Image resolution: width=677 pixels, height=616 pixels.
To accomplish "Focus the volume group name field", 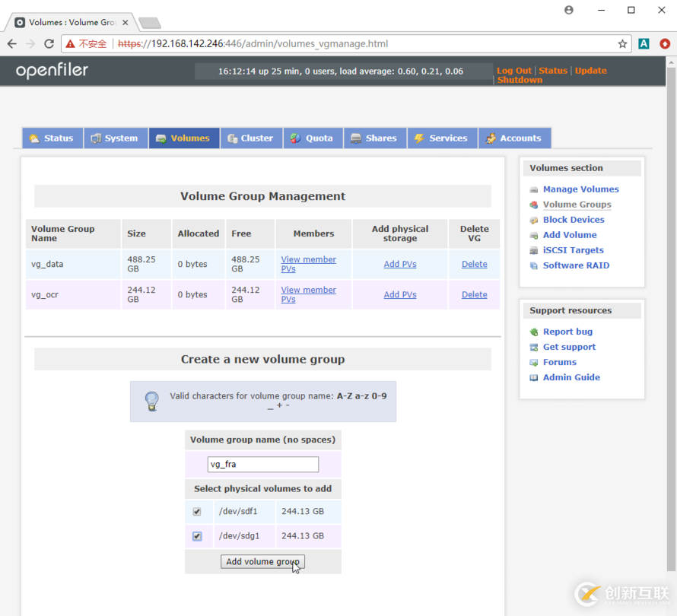I will coord(262,465).
